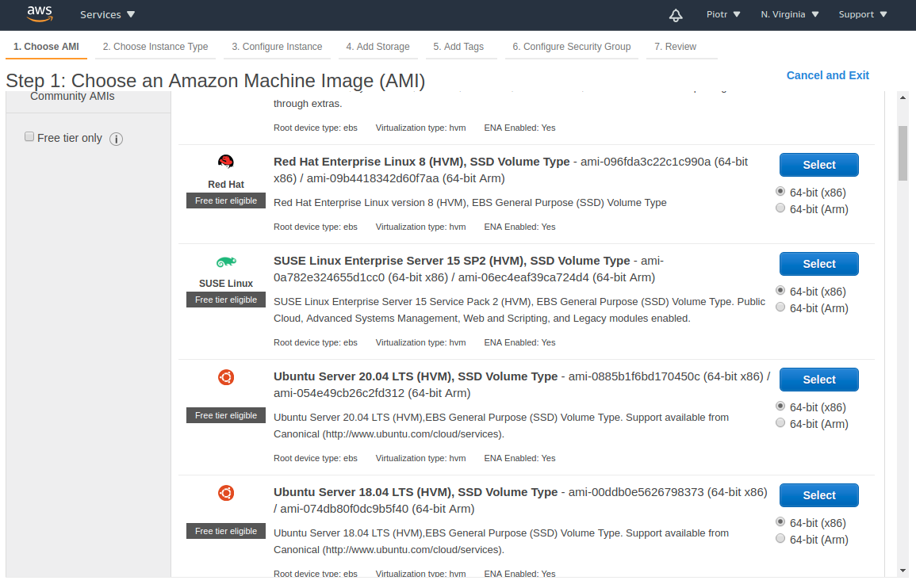Click the scrollbar up arrow
The height and width of the screenshot is (588, 916).
coord(903,97)
